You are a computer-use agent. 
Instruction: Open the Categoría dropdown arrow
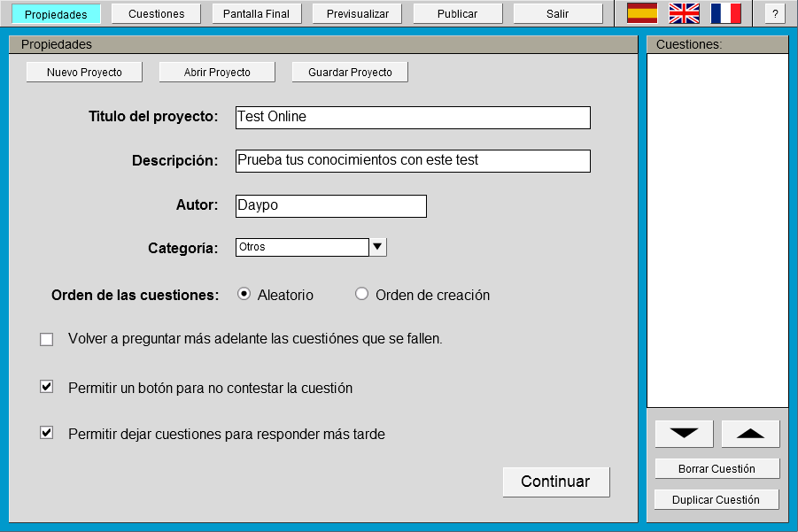(x=377, y=247)
